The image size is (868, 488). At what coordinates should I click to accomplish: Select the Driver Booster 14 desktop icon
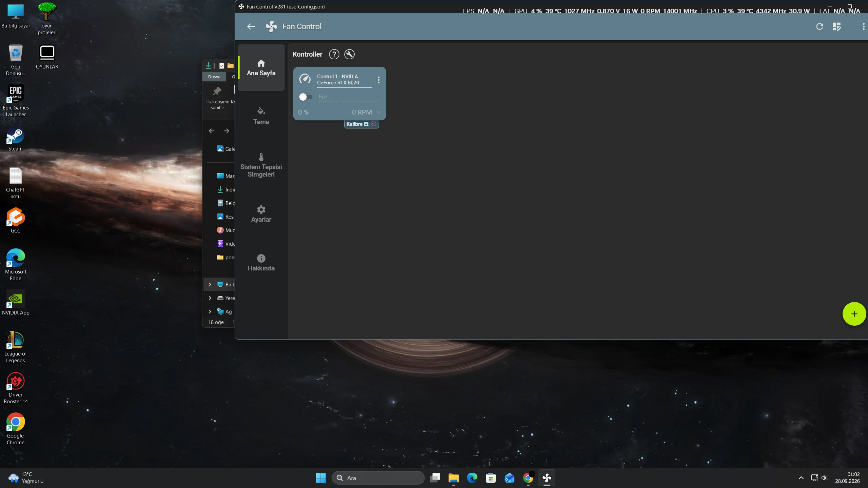(x=16, y=388)
